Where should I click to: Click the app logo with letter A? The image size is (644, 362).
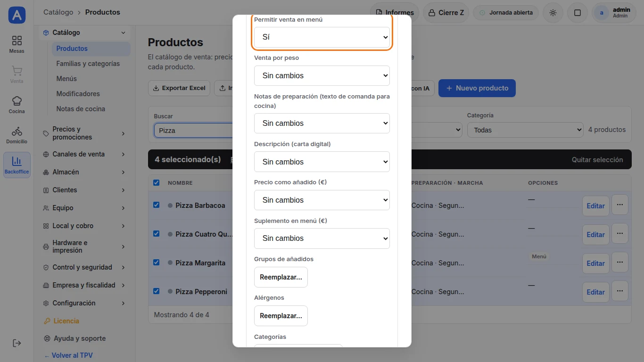point(17,15)
